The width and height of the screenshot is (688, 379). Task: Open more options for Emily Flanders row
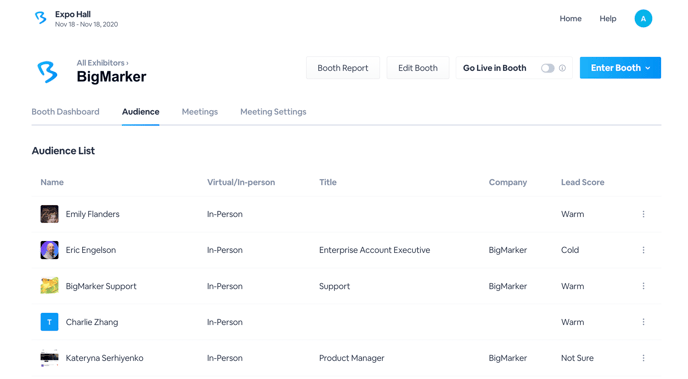tap(643, 214)
